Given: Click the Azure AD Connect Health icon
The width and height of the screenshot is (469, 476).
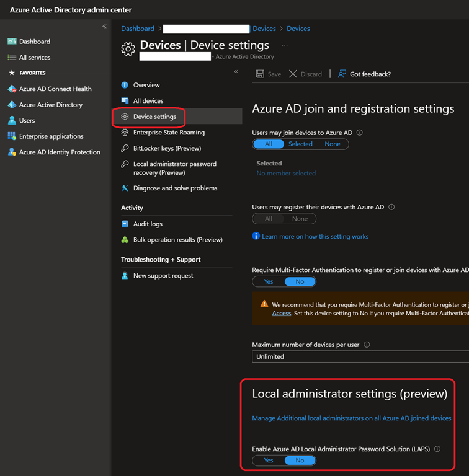Looking at the screenshot, I should [12, 89].
